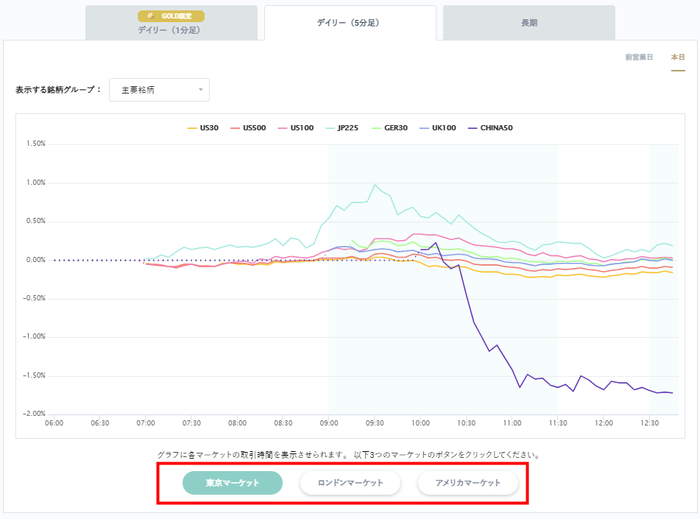Enable ロンドンマーケット trading hours
The width and height of the screenshot is (700, 519).
tap(350, 483)
